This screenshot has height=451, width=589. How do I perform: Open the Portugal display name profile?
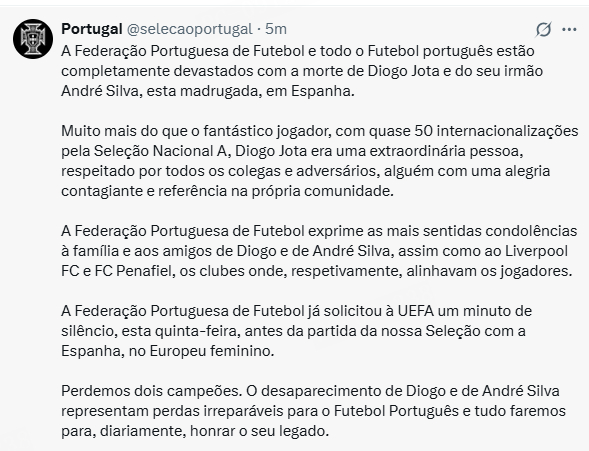pyautogui.click(x=92, y=29)
